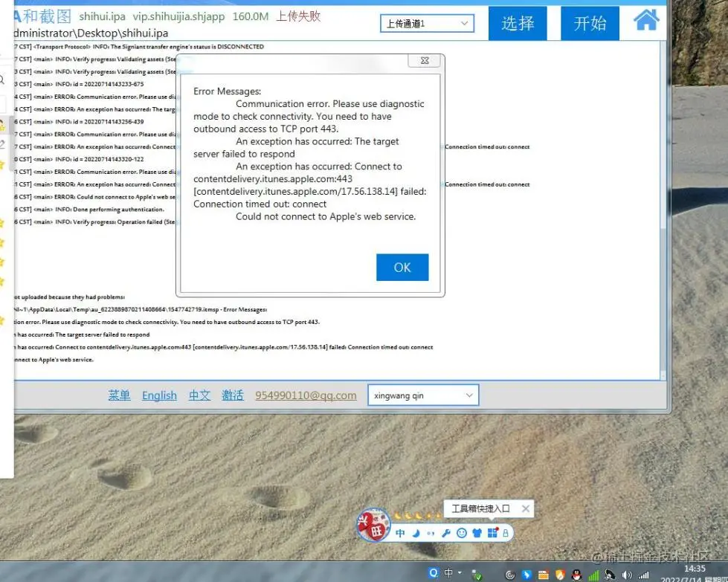This screenshot has width=728, height=582.
Task: Open the 菜单 menu at the bottom
Action: (118, 395)
